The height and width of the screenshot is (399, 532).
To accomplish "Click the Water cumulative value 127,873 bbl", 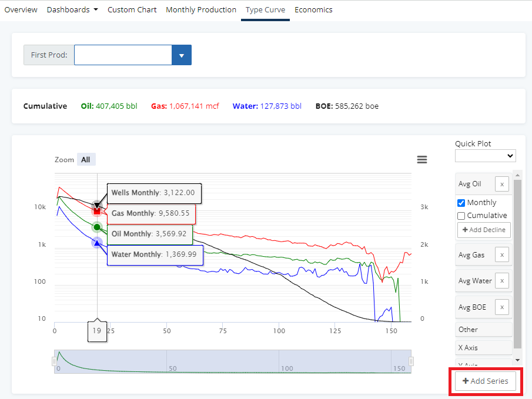I will [x=281, y=106].
